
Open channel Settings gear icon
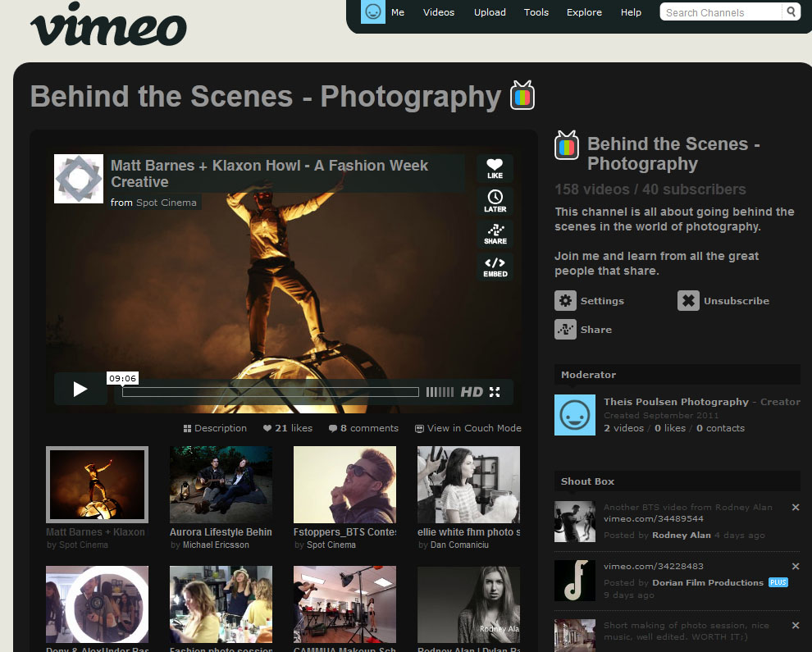pos(565,300)
